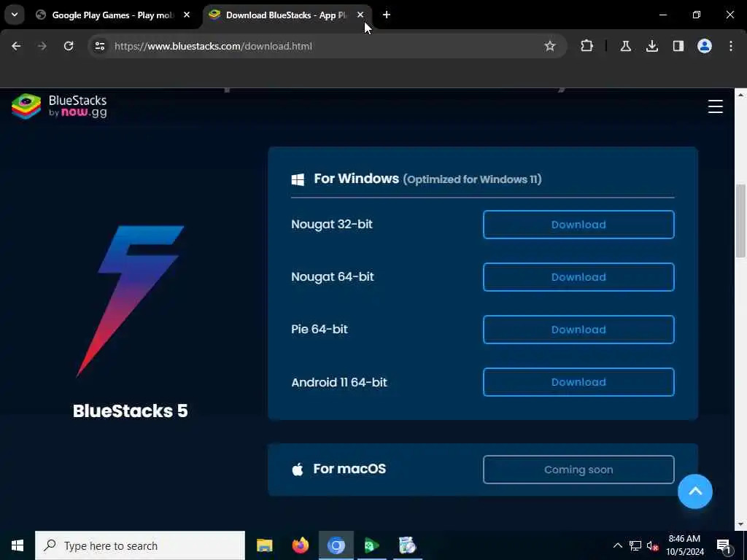Open the profile avatar menu
This screenshot has width=747, height=560.
(704, 46)
